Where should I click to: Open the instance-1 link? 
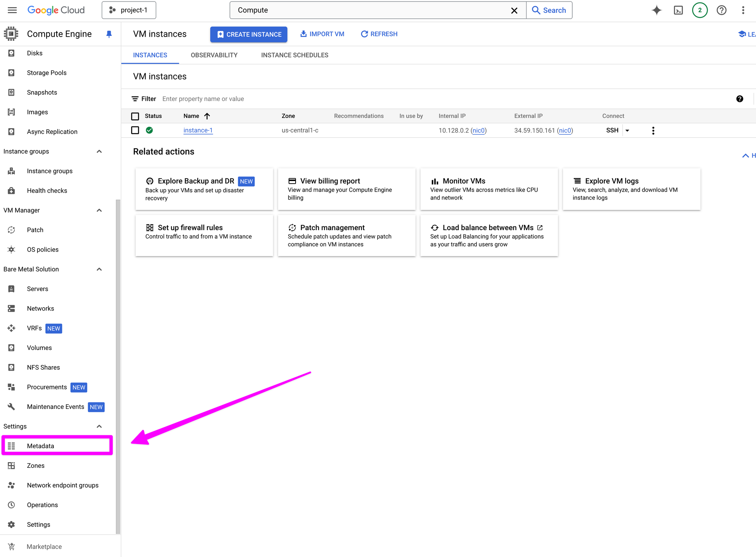(x=198, y=130)
